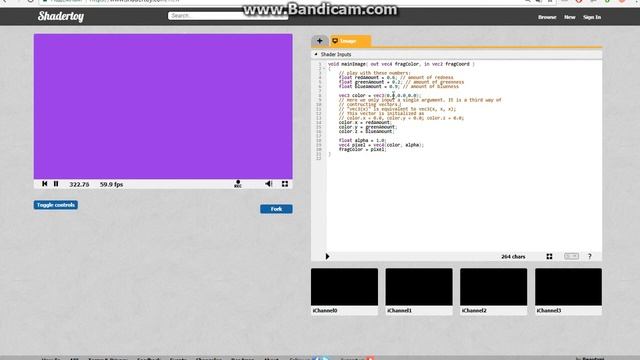
Task: Click the purple shader preview canvas
Action: point(163,106)
